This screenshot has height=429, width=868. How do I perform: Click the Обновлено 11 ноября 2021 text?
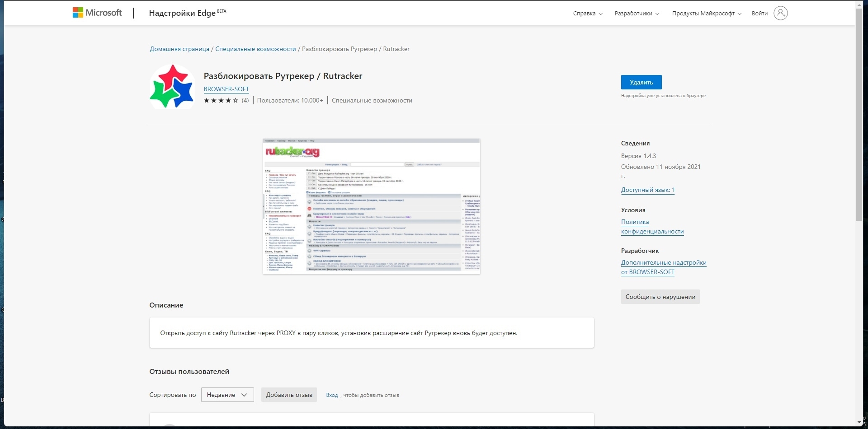661,171
